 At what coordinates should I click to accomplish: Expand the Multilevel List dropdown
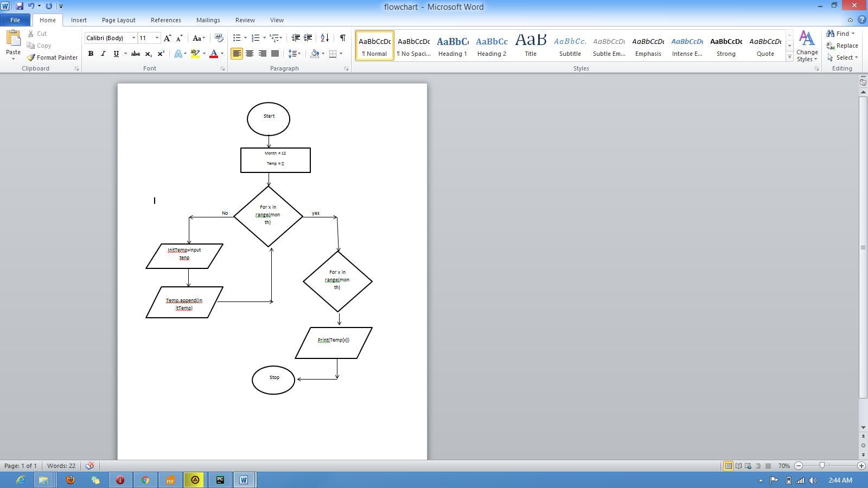(280, 38)
